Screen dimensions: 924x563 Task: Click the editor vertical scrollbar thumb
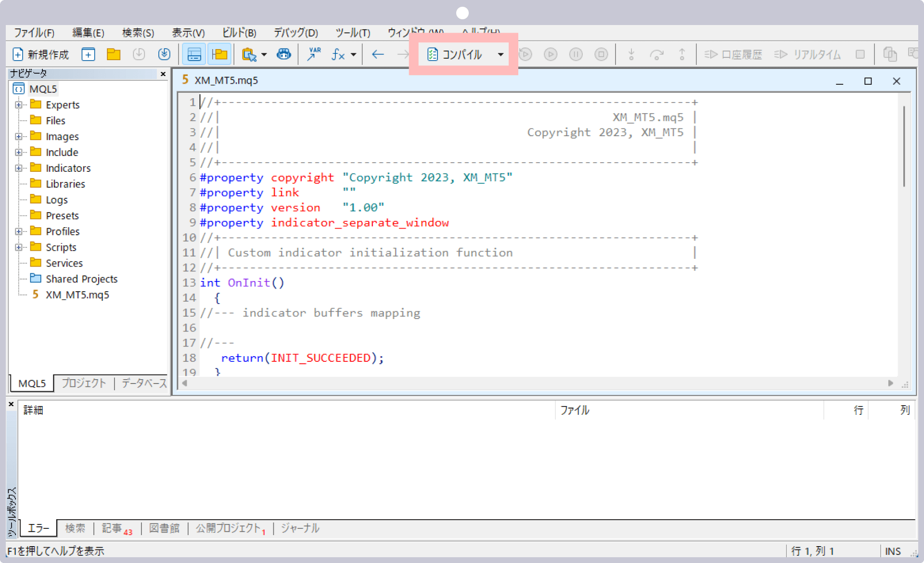tap(904, 146)
